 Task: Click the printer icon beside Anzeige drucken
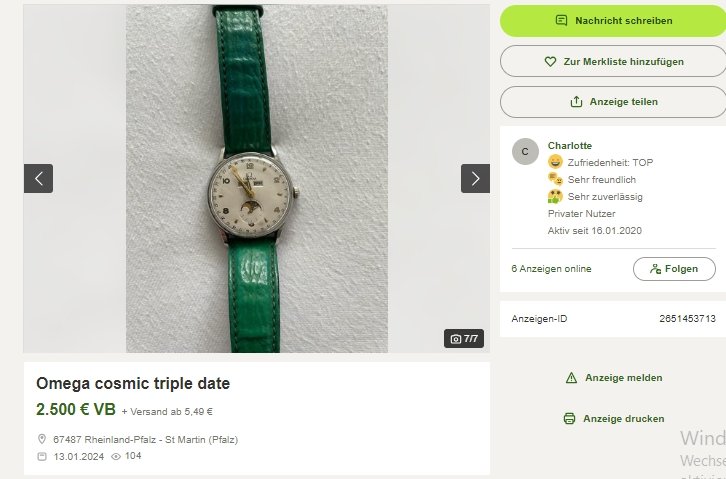pos(569,418)
